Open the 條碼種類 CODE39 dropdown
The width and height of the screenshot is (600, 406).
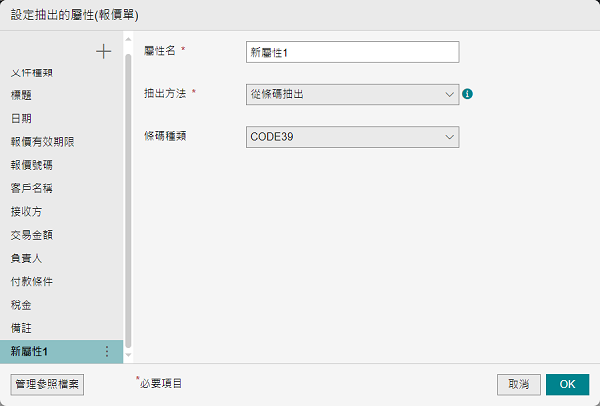point(351,136)
